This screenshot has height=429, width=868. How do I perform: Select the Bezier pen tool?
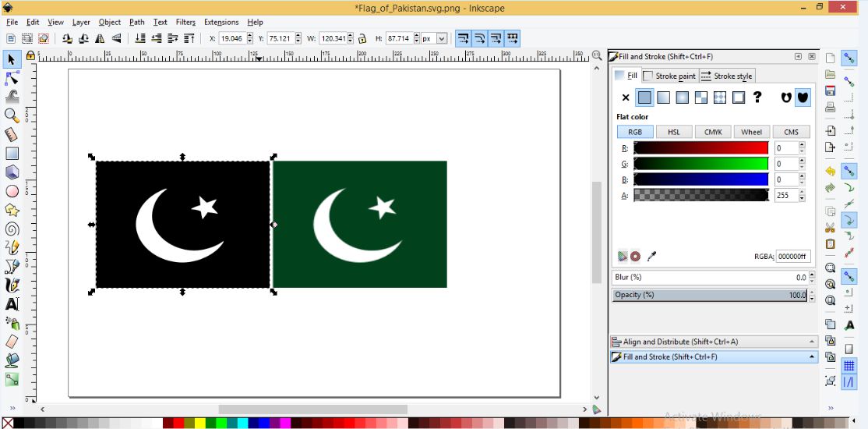[x=12, y=267]
